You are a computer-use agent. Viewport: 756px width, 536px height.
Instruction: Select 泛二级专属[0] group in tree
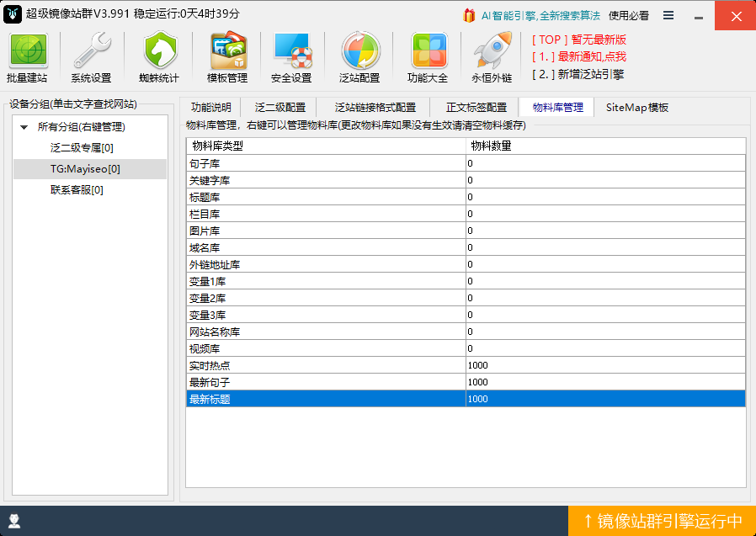click(82, 148)
